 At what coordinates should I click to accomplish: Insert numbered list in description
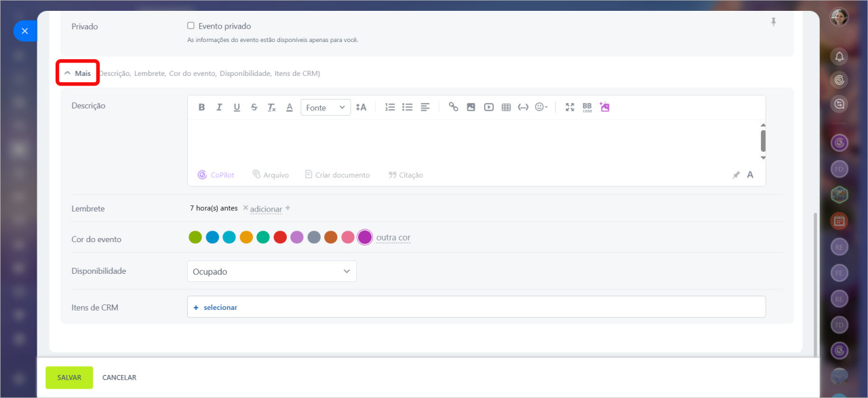(390, 107)
